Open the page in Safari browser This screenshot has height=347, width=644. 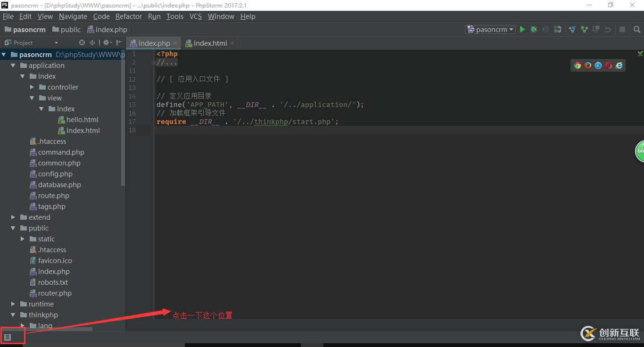598,66
